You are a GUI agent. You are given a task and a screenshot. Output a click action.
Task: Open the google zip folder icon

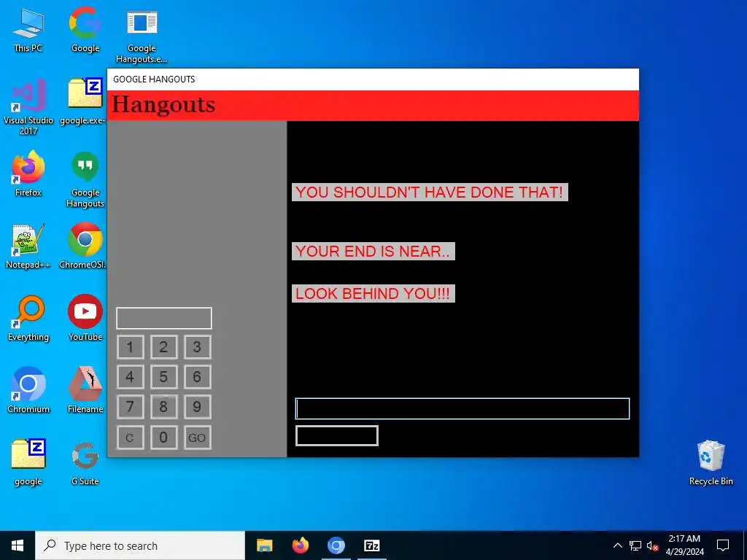(28, 462)
